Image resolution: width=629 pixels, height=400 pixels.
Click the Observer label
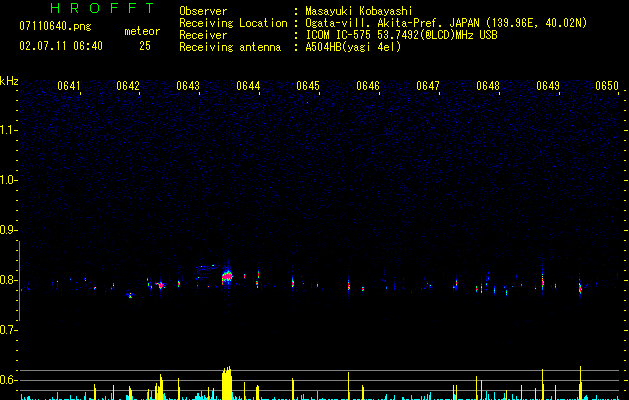203,11
